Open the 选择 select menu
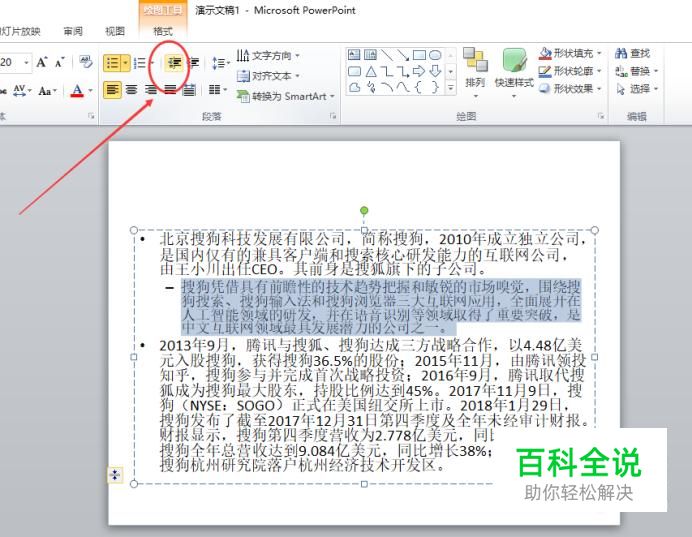692x537 pixels. [636, 89]
